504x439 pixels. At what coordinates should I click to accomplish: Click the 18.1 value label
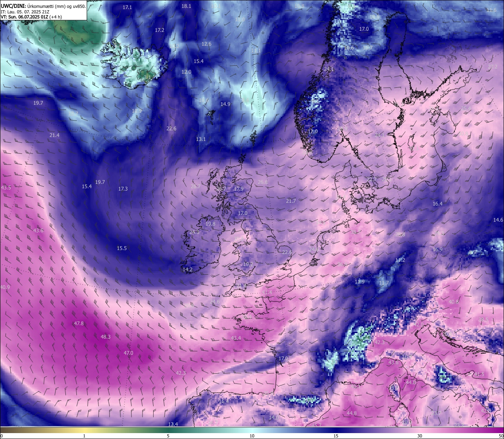pos(186,6)
